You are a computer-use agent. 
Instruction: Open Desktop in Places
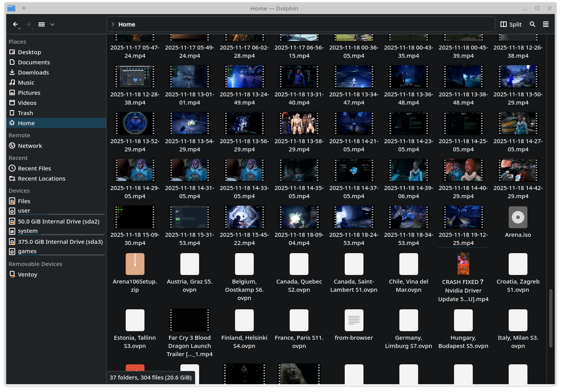(x=56, y=52)
